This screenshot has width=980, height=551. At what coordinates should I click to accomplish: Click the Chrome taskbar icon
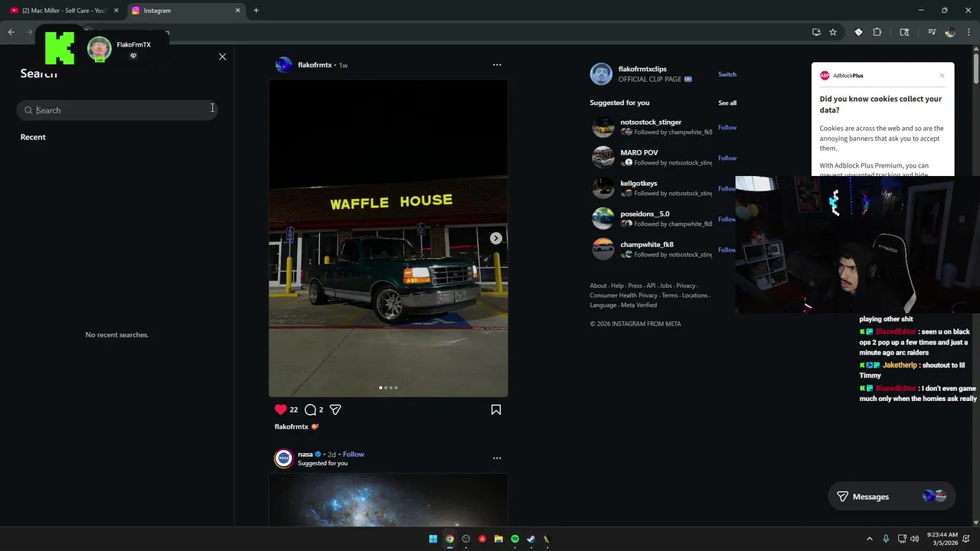point(449,539)
